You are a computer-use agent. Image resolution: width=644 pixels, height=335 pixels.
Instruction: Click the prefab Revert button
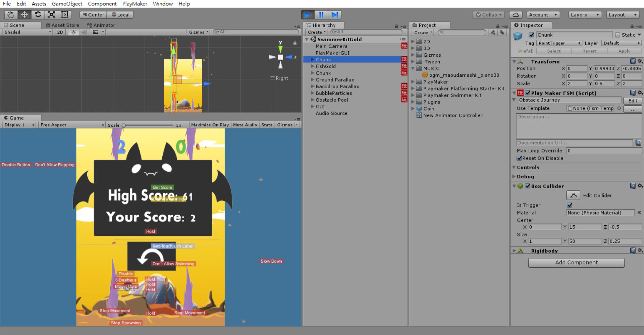(x=589, y=51)
